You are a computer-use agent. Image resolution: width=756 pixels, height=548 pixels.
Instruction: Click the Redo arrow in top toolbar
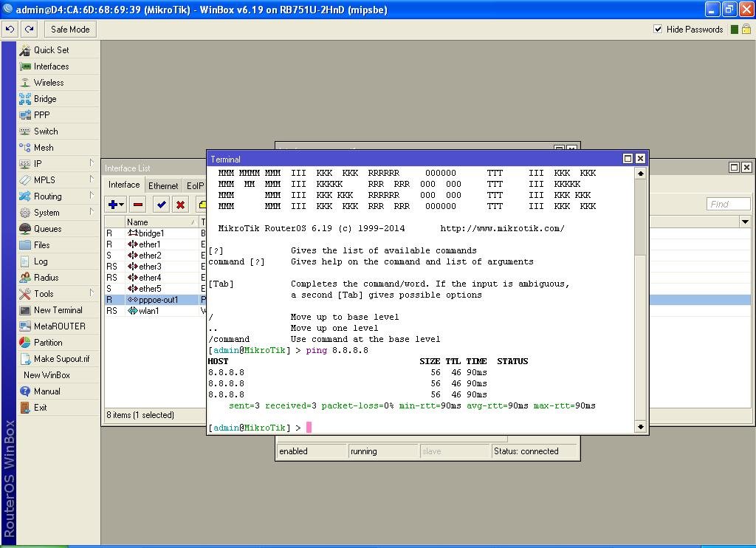[30, 30]
